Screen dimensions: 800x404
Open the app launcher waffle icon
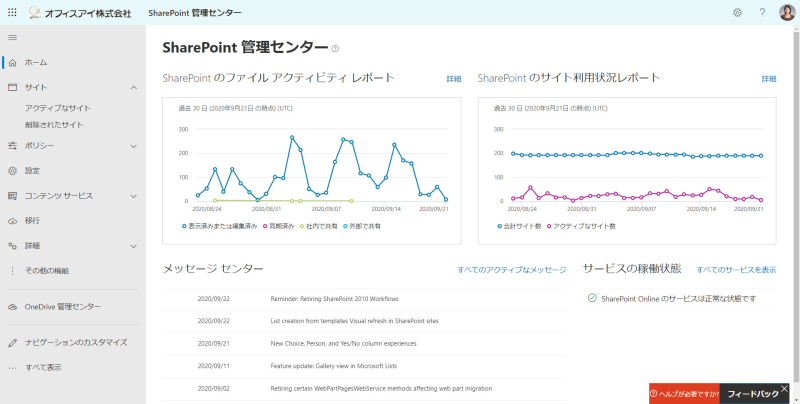tap(12, 13)
